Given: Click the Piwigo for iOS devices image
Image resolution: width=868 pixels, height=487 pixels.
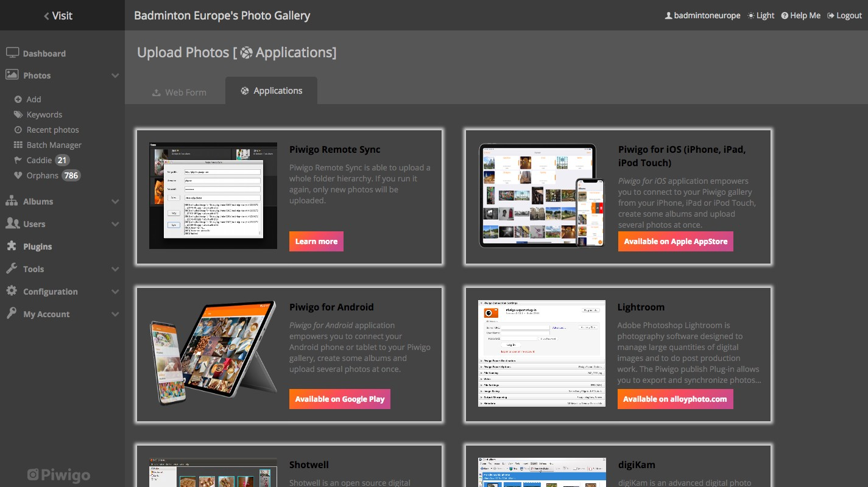Looking at the screenshot, I should tap(542, 195).
